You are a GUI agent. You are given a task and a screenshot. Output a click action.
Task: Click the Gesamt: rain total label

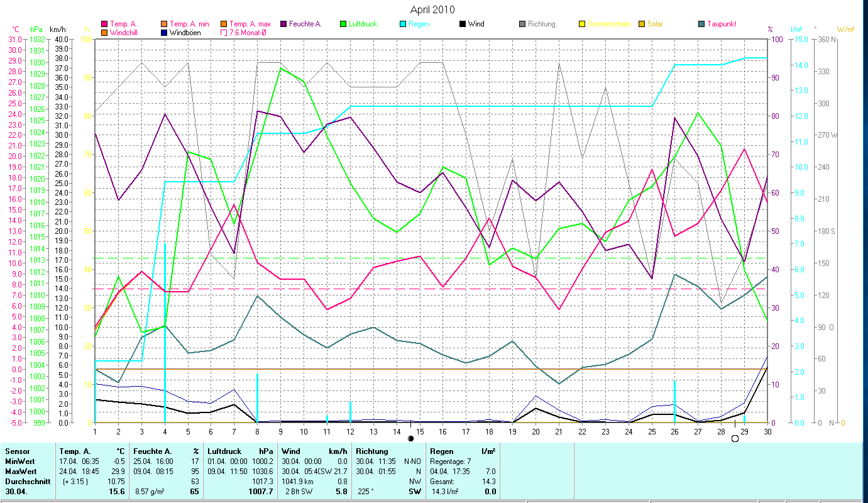coord(442,482)
